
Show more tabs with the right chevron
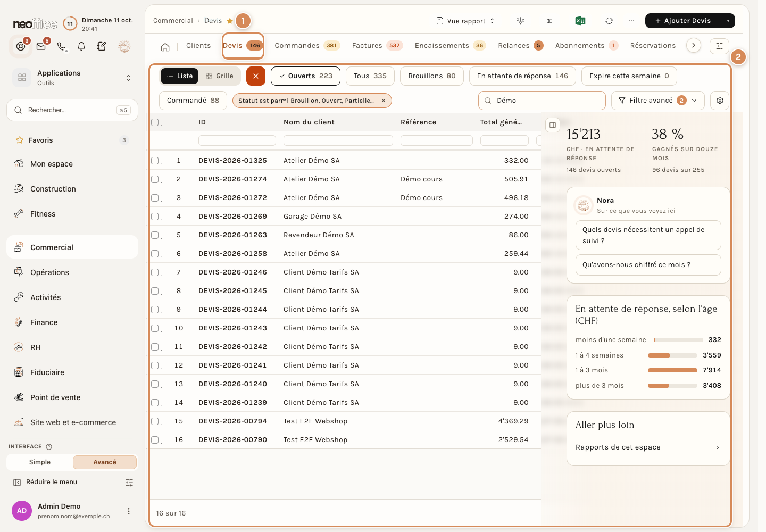click(694, 46)
